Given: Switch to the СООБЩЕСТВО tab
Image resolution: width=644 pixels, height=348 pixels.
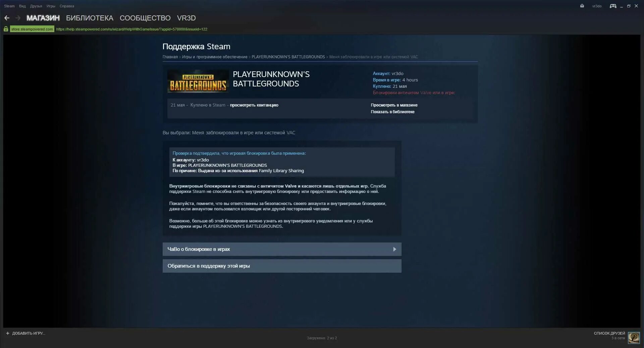Looking at the screenshot, I should click(x=145, y=18).
